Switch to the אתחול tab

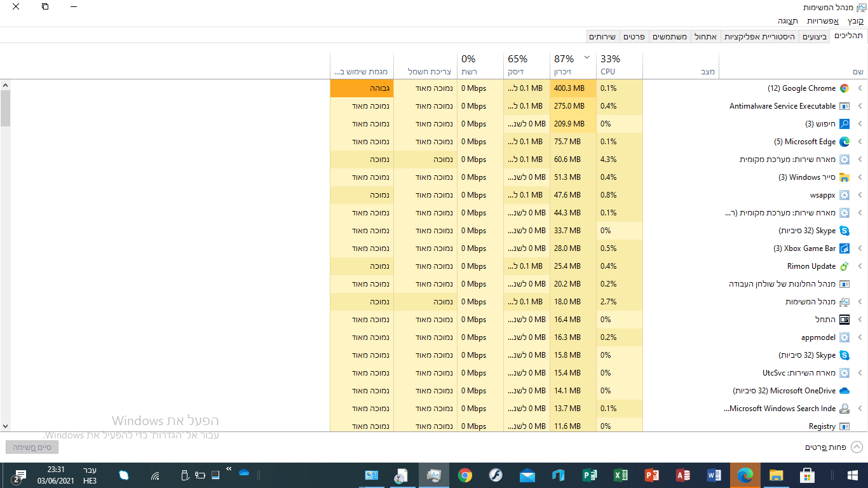click(705, 37)
